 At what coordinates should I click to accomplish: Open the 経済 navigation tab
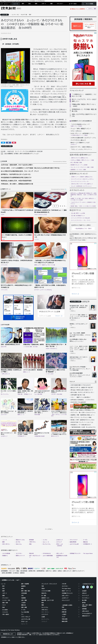coord(36,4)
